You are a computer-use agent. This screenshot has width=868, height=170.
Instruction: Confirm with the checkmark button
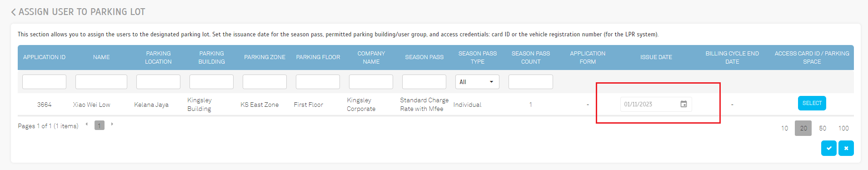coord(829,148)
